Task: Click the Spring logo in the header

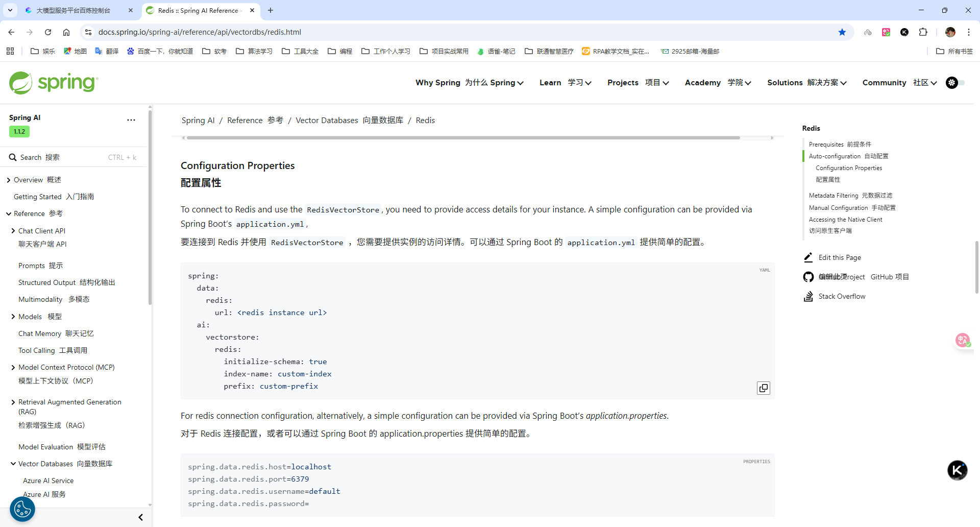Action: click(53, 82)
